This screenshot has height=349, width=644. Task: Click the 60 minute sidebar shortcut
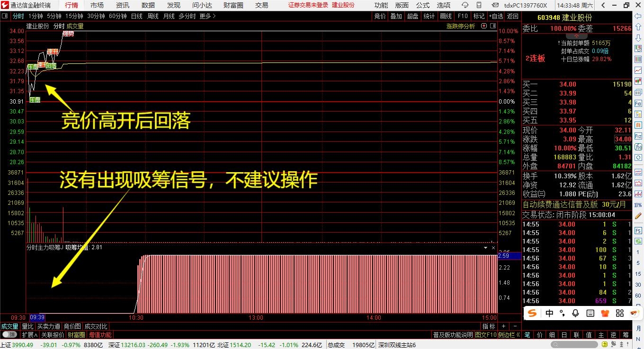click(638, 295)
